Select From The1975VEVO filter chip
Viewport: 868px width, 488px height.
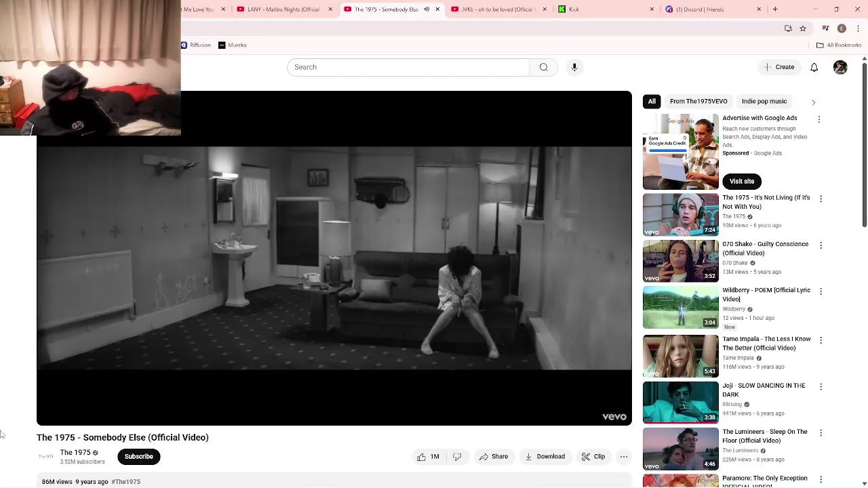coord(698,102)
